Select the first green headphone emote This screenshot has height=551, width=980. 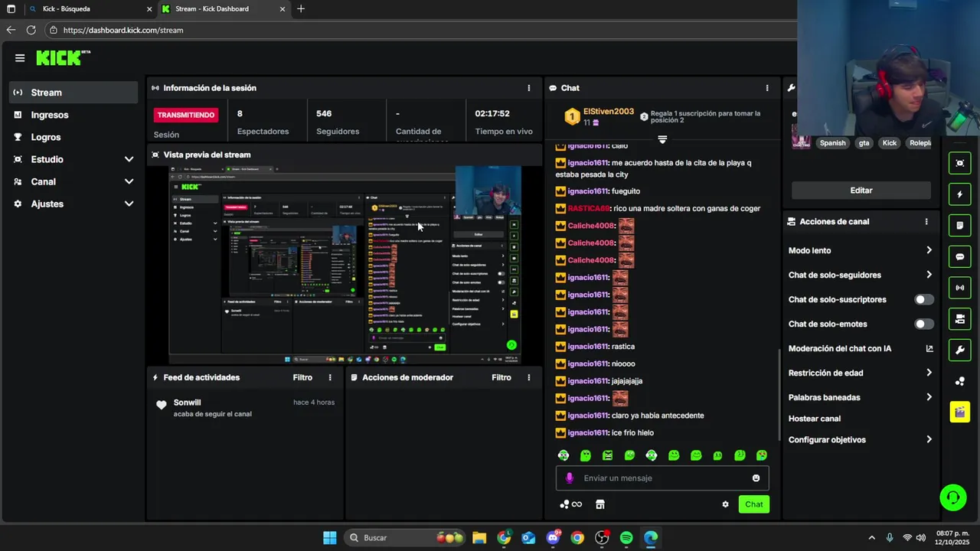click(x=563, y=455)
